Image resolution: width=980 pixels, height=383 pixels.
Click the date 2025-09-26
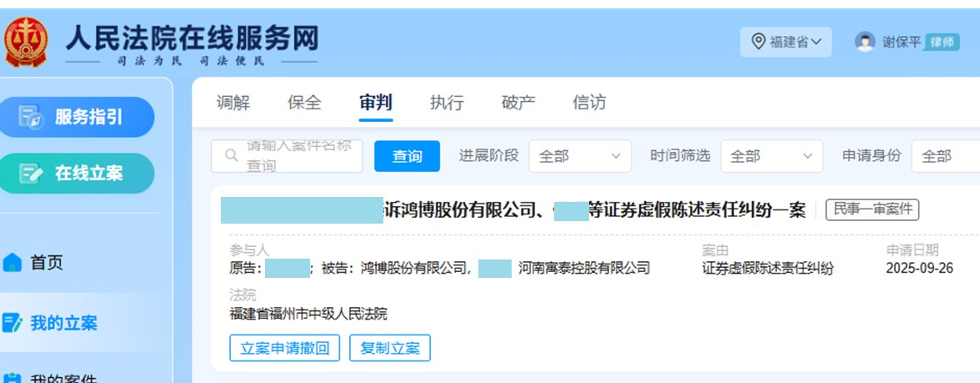coord(919,269)
